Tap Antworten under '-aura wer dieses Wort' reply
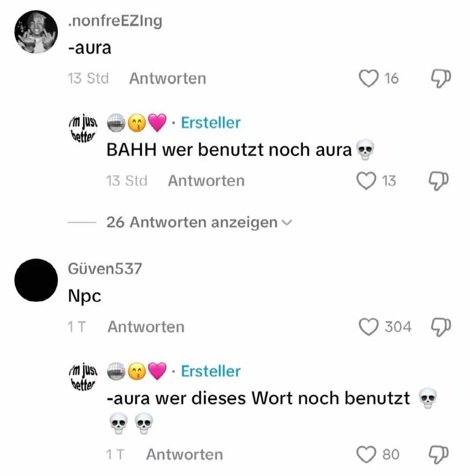Viewport: 470px width, 476px height. [184, 454]
